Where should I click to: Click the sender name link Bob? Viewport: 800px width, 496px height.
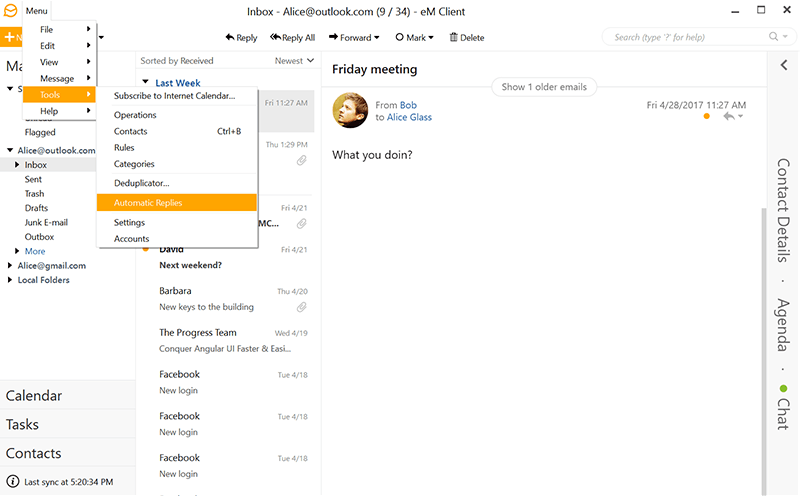pos(408,105)
